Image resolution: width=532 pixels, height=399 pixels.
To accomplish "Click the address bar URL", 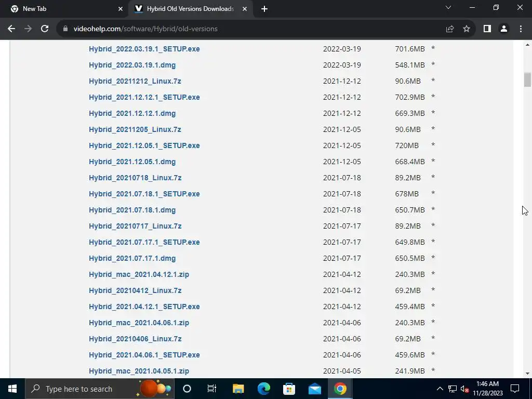I will pyautogui.click(x=145, y=29).
